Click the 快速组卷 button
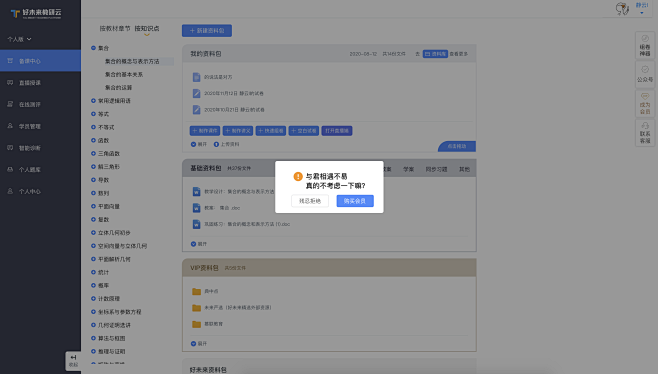Image resolution: width=658 pixels, height=374 pixels. tap(271, 131)
